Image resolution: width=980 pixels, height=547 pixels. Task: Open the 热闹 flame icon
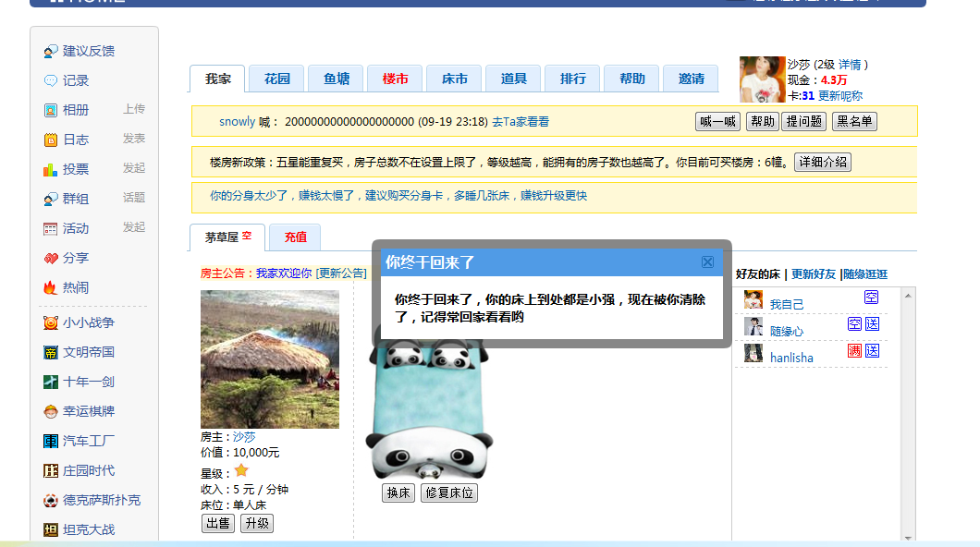tap(51, 288)
